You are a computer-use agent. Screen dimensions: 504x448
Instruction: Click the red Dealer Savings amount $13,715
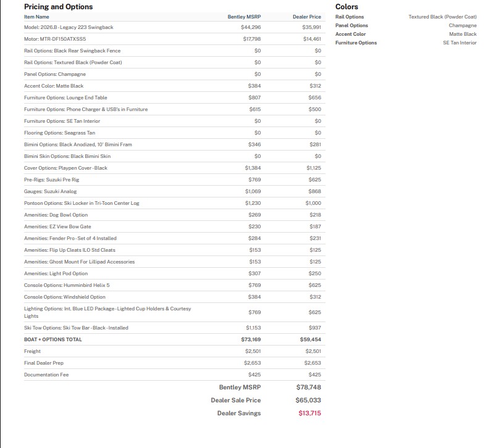tap(309, 413)
